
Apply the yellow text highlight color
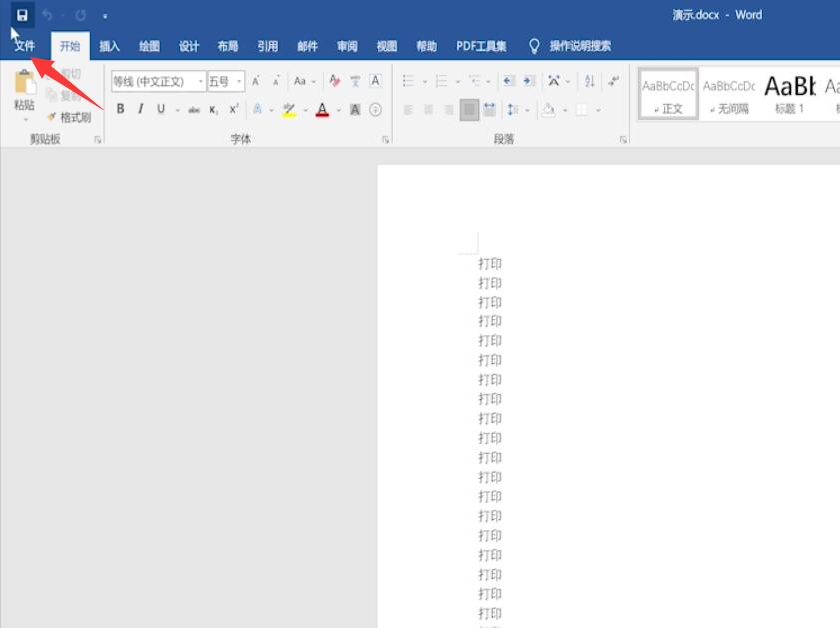pyautogui.click(x=289, y=110)
